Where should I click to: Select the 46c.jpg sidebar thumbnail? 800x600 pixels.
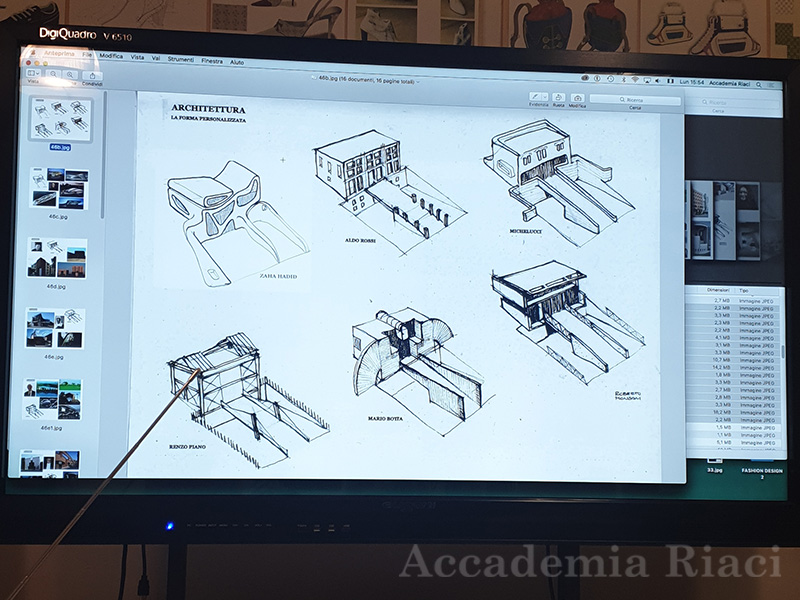click(59, 189)
